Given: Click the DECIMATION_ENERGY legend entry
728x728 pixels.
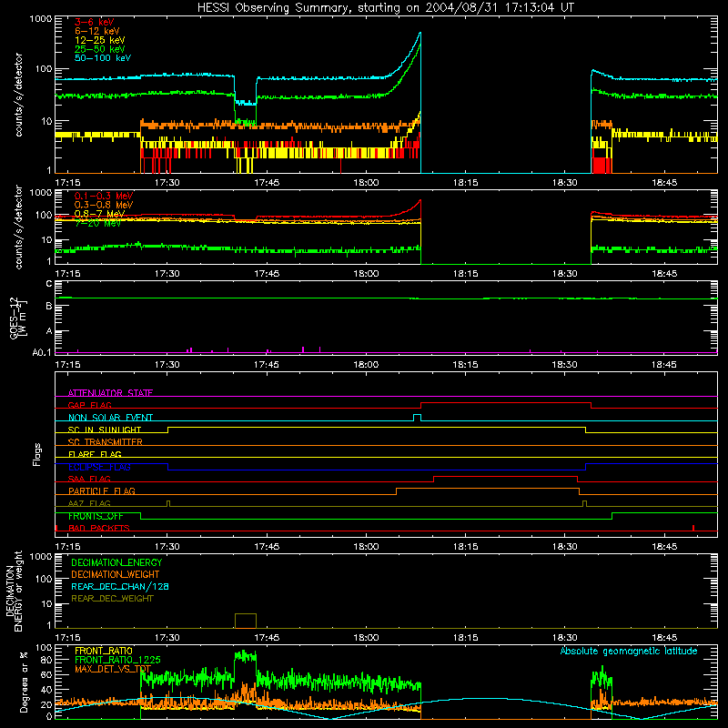Looking at the screenshot, I should [116, 562].
